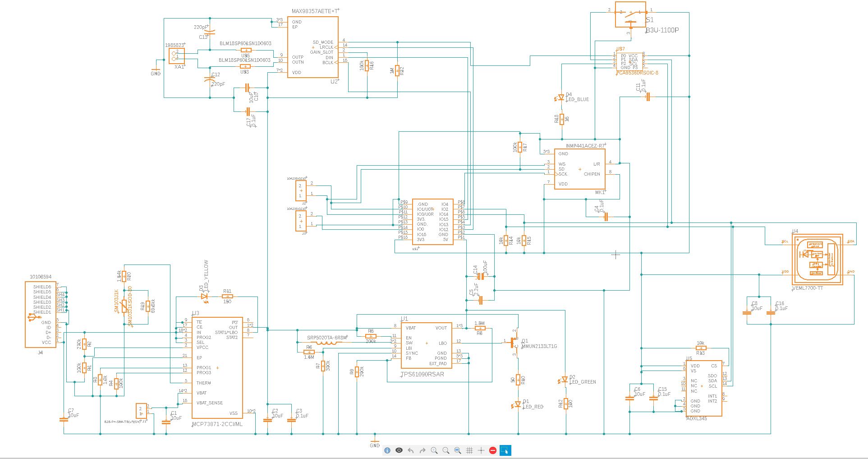Viewport: 868px width, 459px height.
Task: Undo the last schematic action
Action: 411,450
